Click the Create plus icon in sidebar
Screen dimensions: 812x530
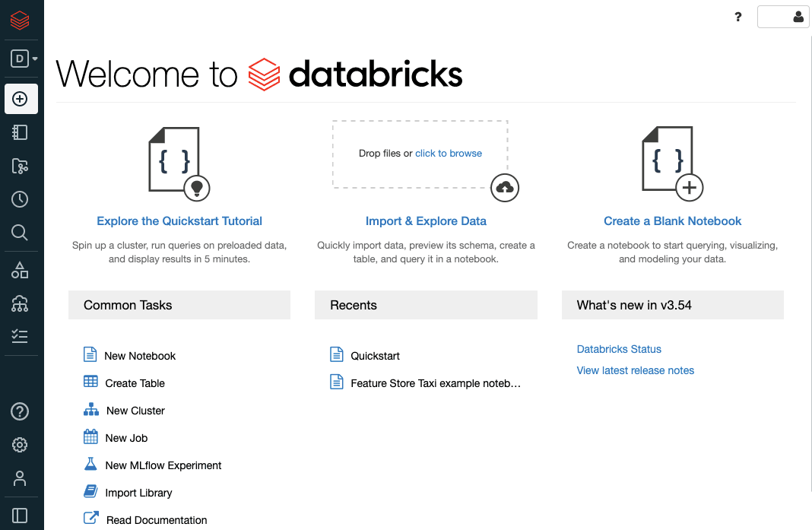click(x=21, y=99)
